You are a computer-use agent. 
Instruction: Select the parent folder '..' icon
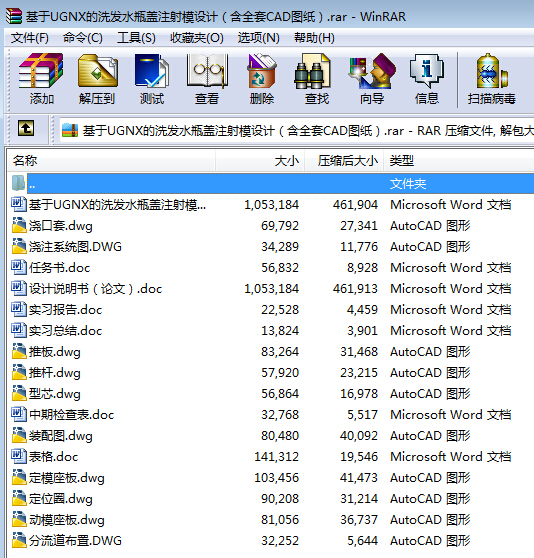(x=18, y=183)
